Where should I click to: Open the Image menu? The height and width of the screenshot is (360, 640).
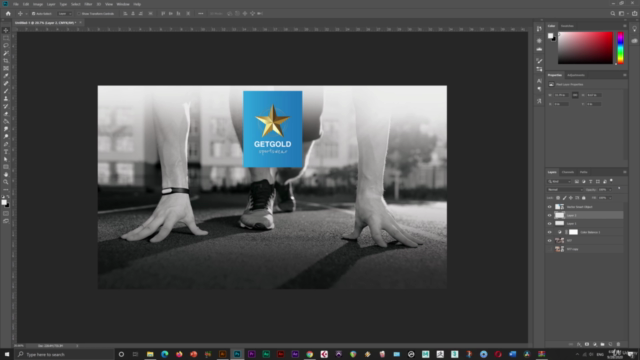38,4
